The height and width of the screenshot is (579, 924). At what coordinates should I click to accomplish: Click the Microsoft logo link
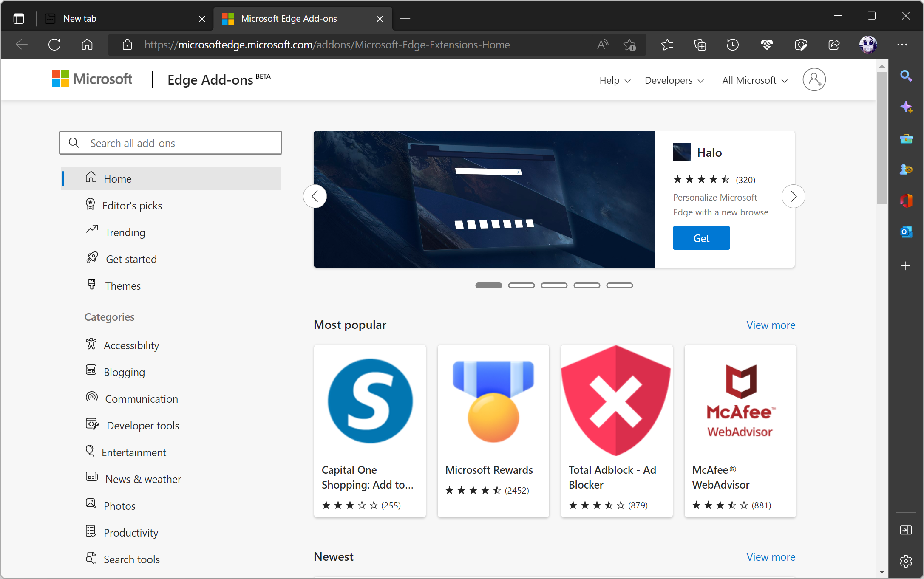coord(92,79)
